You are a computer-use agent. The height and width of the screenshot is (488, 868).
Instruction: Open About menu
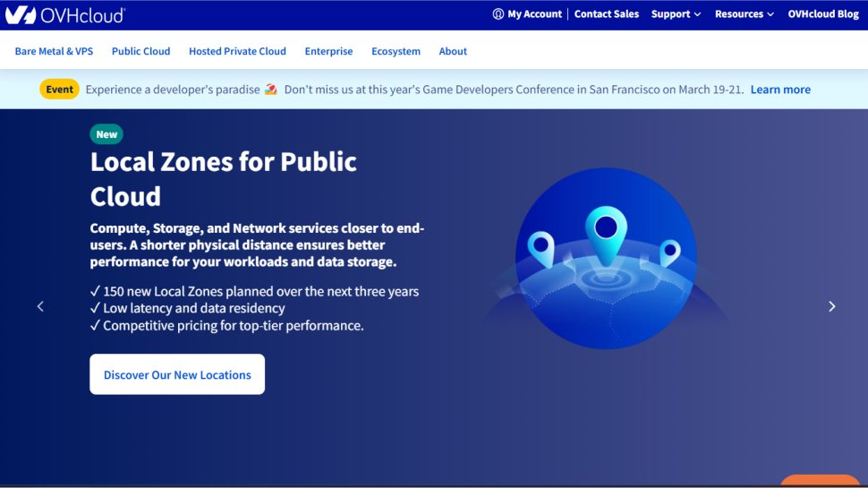pyautogui.click(x=453, y=51)
